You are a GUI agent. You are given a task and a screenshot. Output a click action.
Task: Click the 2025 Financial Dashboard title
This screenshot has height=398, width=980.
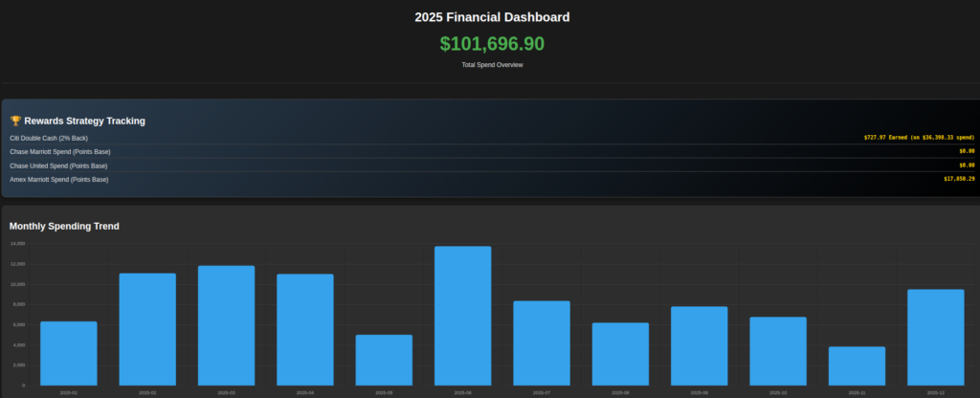490,17
